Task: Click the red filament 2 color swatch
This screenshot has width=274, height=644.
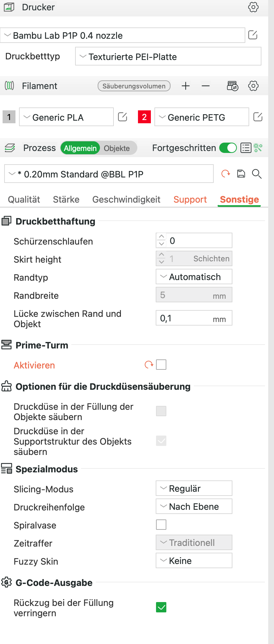Action: click(144, 117)
